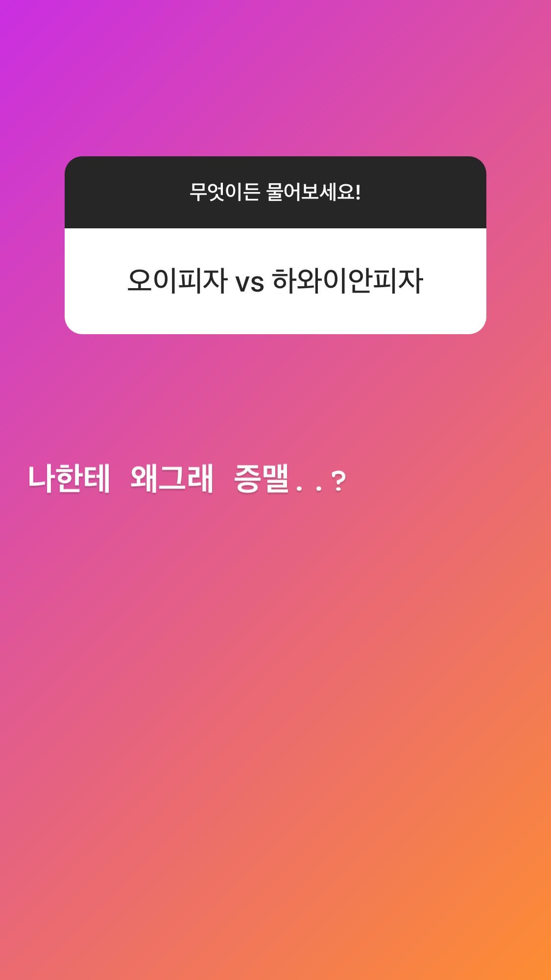Tap the word '왜그래' in the caption
The image size is (551, 980).
point(172,479)
